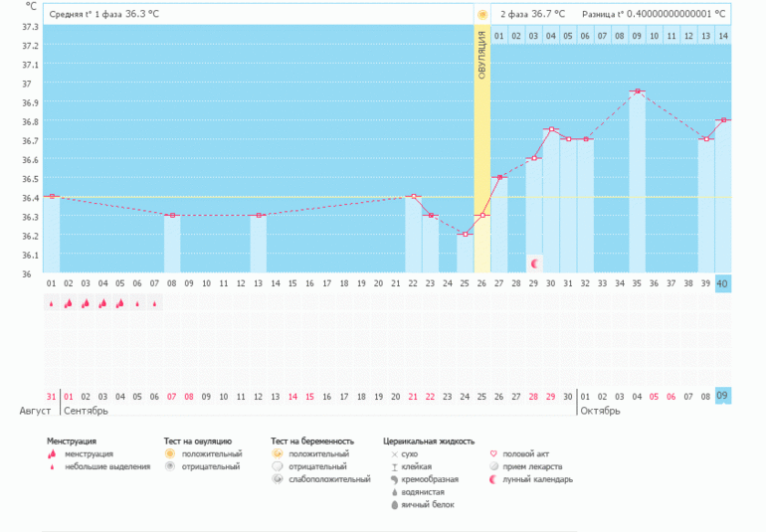766x532 pixels.
Task: Select the yellow ОВУЛЯЦИЯ column on day 26
Action: tap(482, 149)
